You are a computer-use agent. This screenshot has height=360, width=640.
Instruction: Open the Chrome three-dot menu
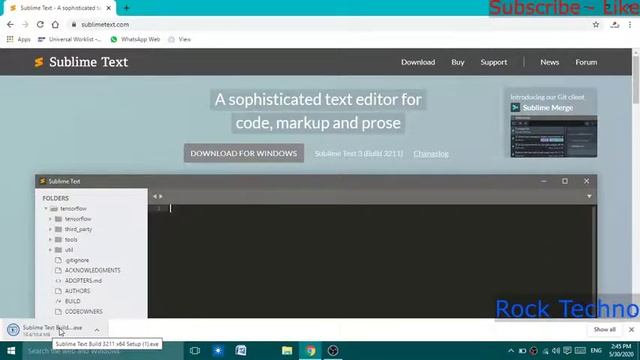(630, 24)
